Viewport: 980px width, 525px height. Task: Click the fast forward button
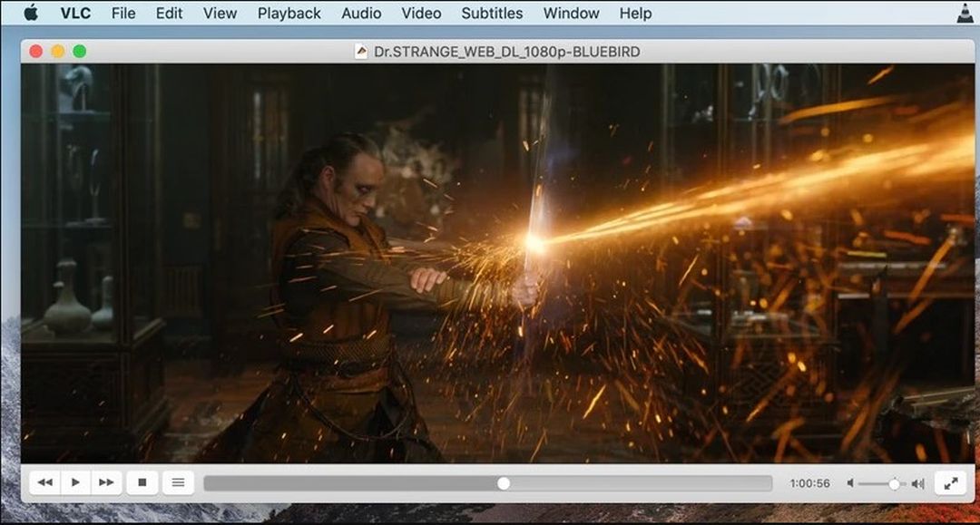point(106,482)
